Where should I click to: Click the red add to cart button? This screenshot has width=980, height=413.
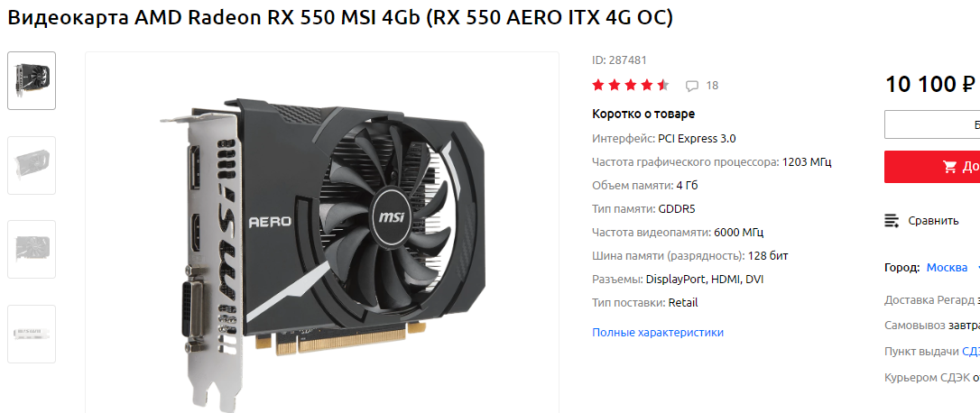[x=932, y=166]
